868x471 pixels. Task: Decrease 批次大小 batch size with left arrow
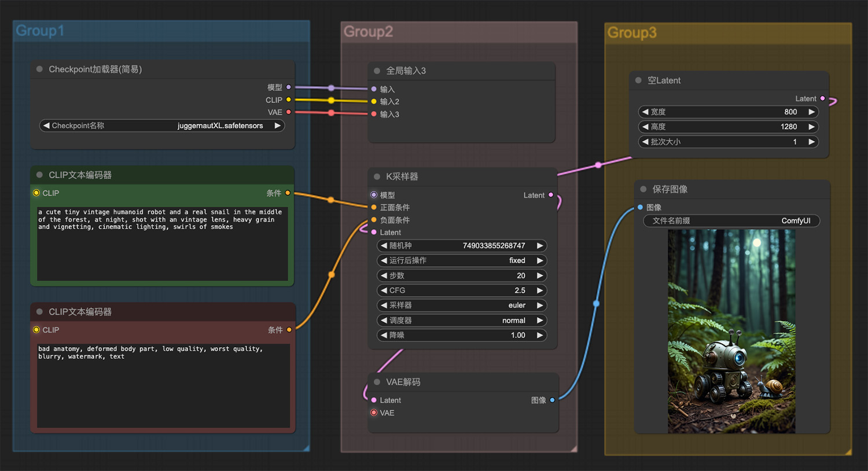tap(645, 142)
